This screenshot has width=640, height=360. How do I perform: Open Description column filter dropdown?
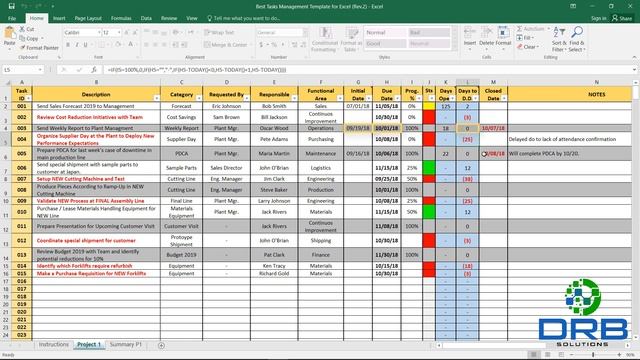point(157,98)
